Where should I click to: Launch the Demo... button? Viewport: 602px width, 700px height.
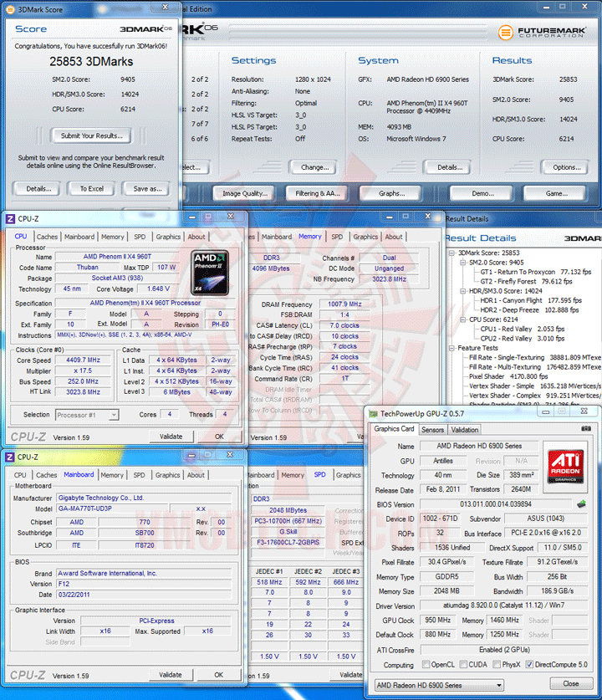[482, 193]
